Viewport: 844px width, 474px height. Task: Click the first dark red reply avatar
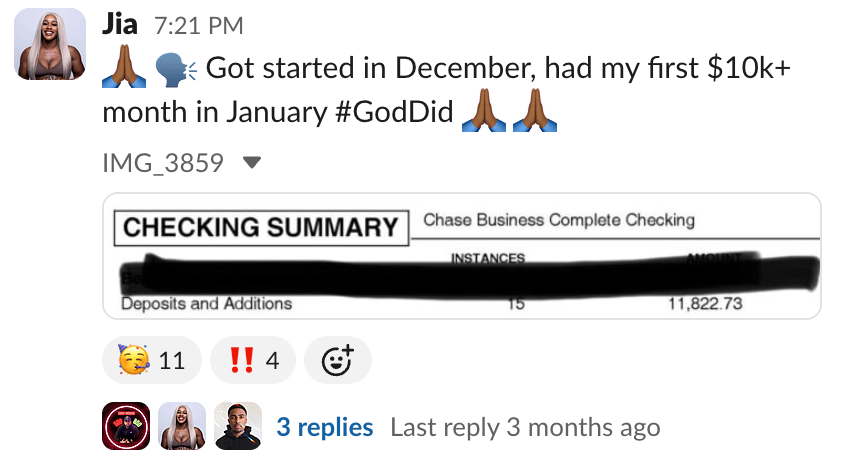[126, 427]
